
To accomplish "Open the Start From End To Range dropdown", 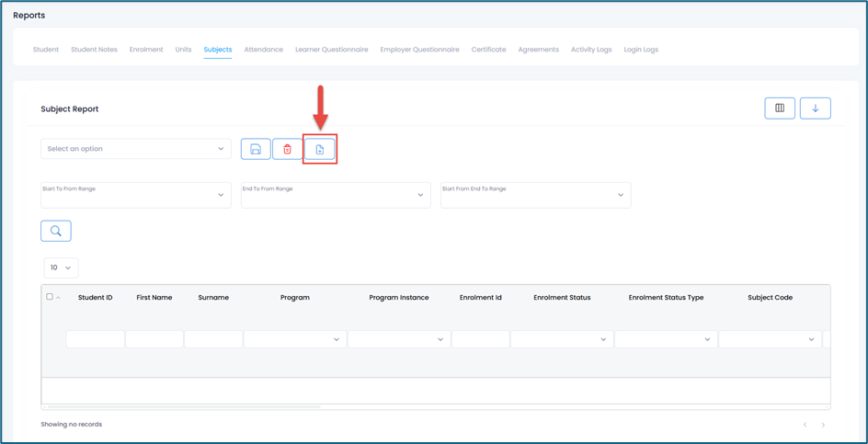I will point(535,195).
